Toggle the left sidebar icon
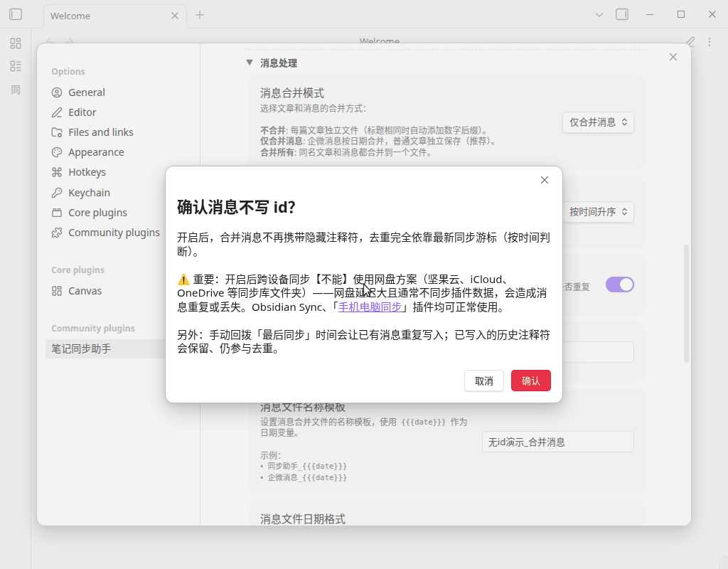The image size is (728, 569). 16,14
